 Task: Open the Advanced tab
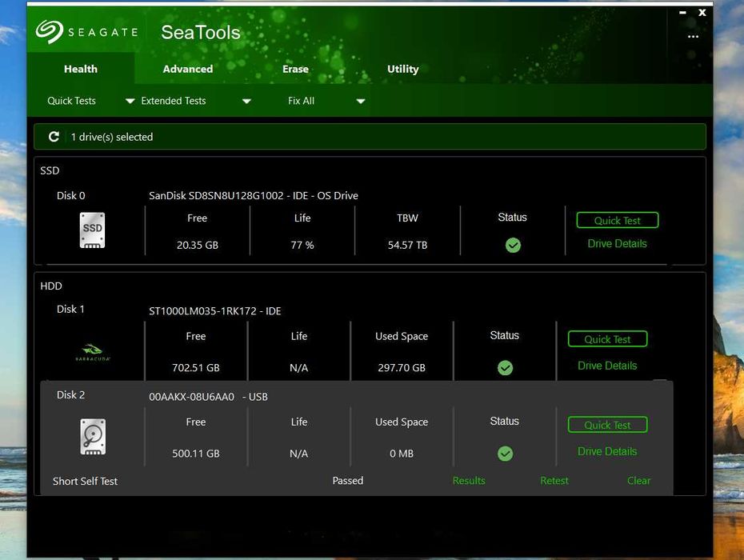188,69
